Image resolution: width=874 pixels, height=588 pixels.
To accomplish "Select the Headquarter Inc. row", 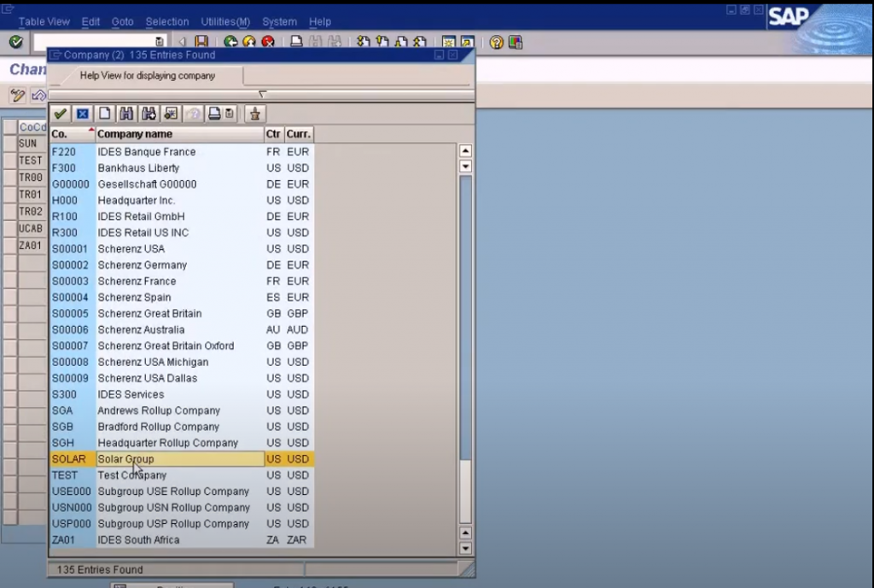I will coord(183,201).
